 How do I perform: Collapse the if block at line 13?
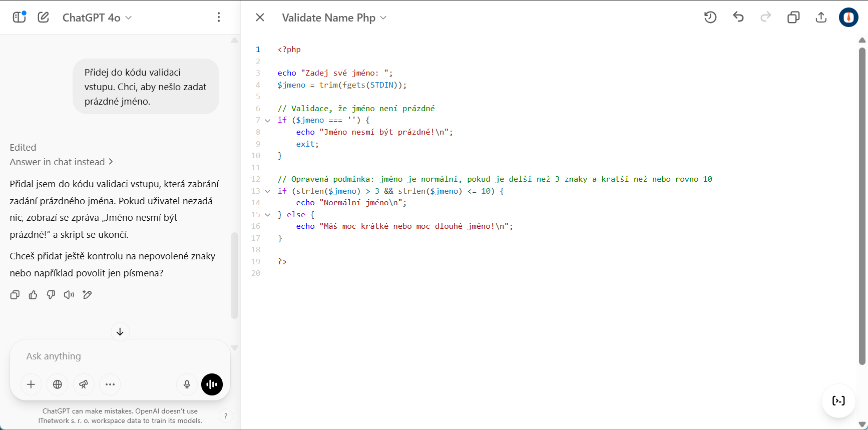click(268, 191)
